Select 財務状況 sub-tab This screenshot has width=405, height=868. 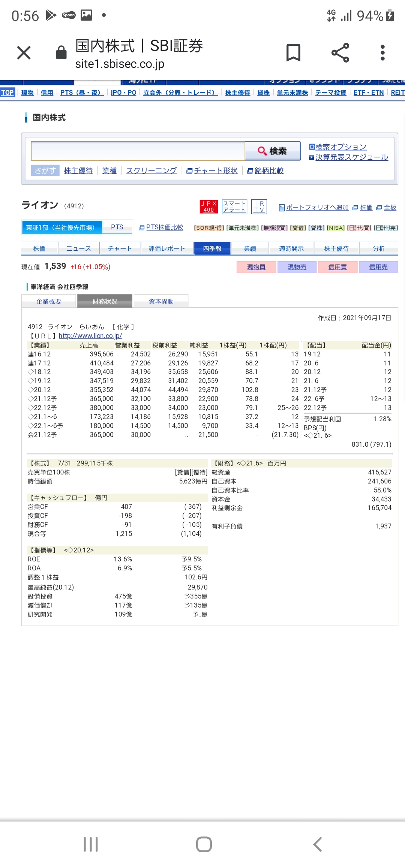pyautogui.click(x=105, y=301)
